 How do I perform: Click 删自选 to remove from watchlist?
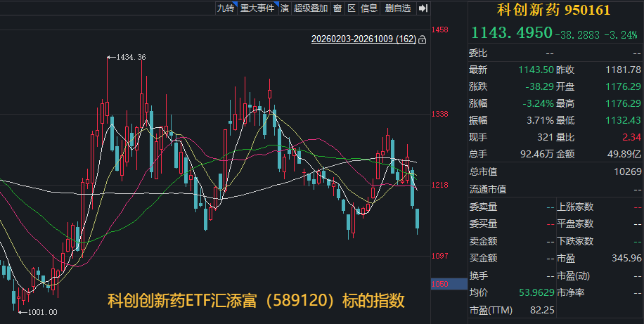tap(398, 8)
